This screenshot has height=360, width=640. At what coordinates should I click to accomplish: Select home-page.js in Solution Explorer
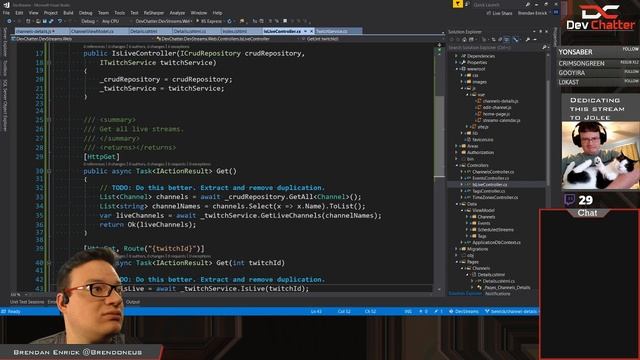click(496, 114)
